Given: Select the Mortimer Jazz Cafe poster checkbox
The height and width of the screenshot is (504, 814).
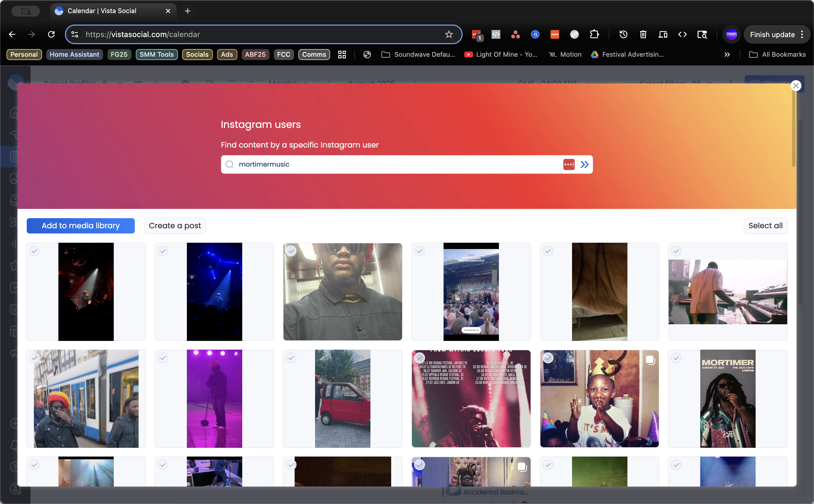Looking at the screenshot, I should click(676, 358).
